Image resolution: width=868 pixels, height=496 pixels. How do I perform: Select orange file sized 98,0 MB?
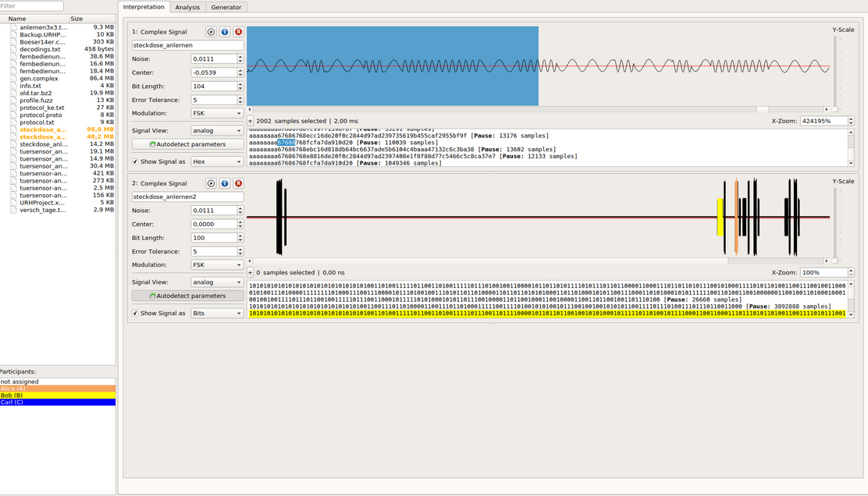click(58, 129)
